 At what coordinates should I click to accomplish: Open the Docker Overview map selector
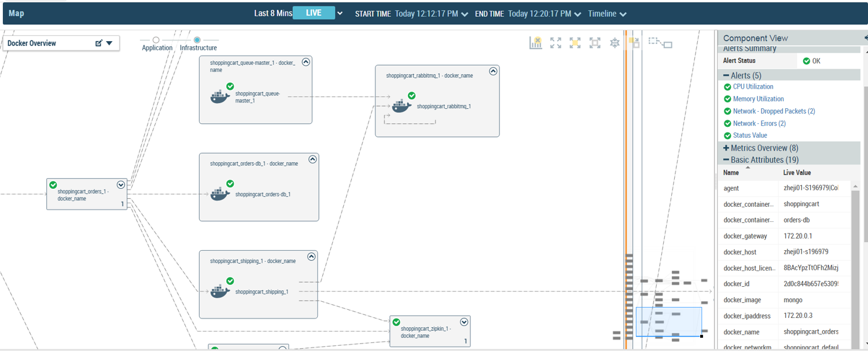point(110,43)
